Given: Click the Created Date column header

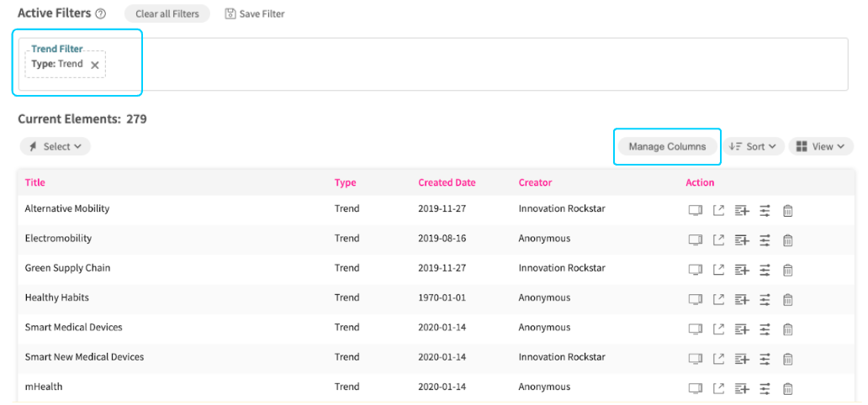Looking at the screenshot, I should tap(447, 182).
